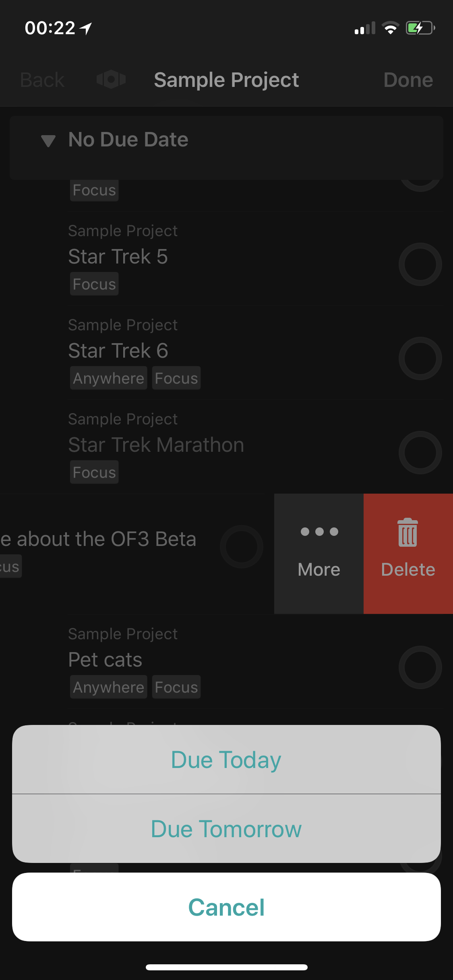Select Due Tomorrow option
The image size is (453, 980).
tap(226, 829)
